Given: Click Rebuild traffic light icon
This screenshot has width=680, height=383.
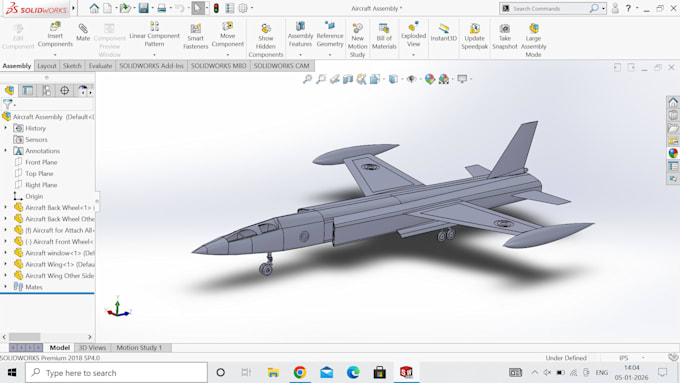Looking at the screenshot, I should coord(216,8).
